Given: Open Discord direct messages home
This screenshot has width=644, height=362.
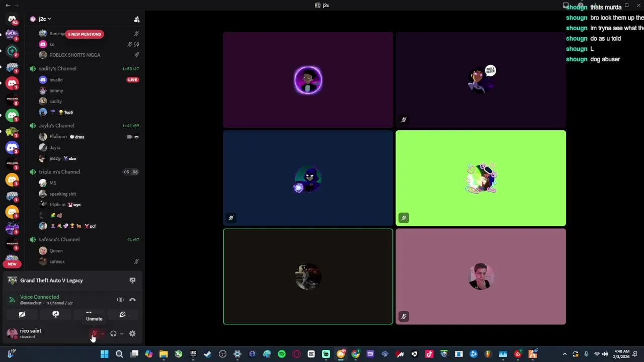Looking at the screenshot, I should 12,19.
